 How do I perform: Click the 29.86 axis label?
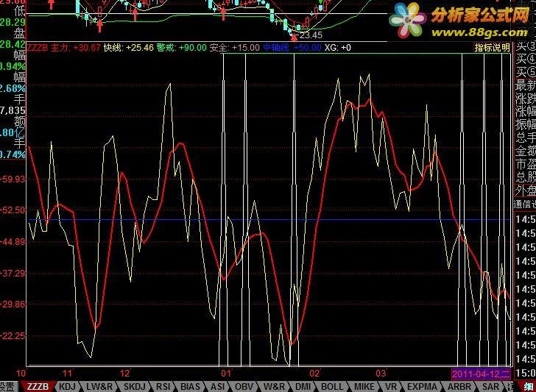tap(14, 304)
